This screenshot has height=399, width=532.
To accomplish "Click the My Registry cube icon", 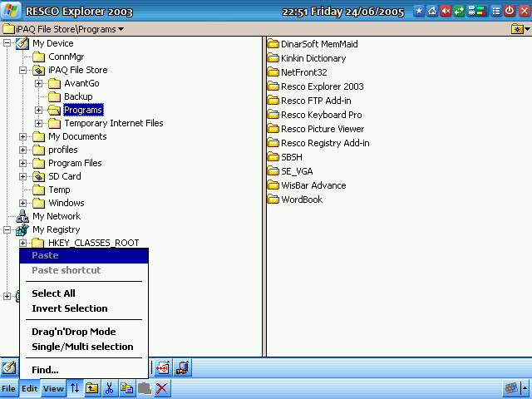I will (x=22, y=229).
